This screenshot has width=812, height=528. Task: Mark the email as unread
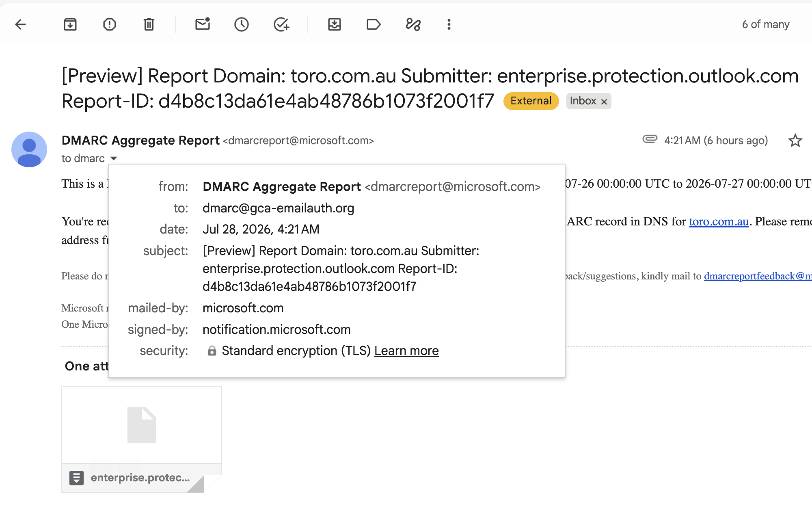[203, 24]
